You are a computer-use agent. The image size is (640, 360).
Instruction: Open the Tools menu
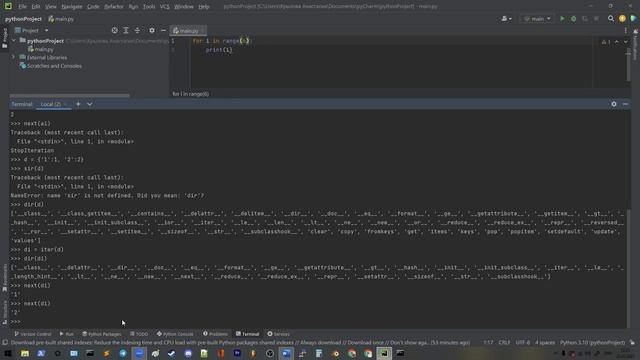(x=149, y=7)
